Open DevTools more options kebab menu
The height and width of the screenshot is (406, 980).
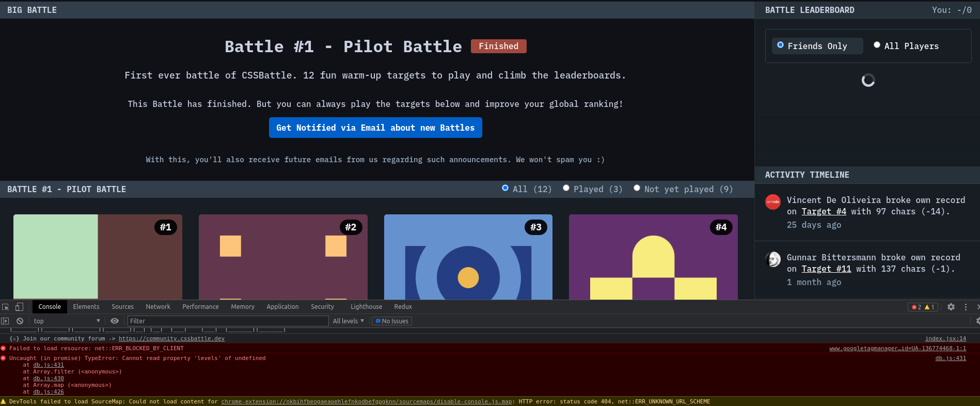(966, 307)
